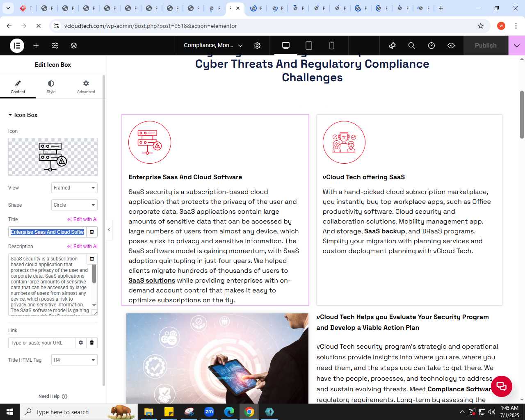
Task: Click the SaaS backup link
Action: [x=385, y=231]
